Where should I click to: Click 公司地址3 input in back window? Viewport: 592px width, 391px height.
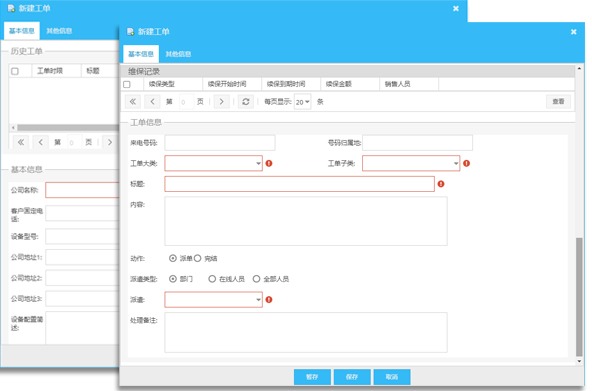82,299
